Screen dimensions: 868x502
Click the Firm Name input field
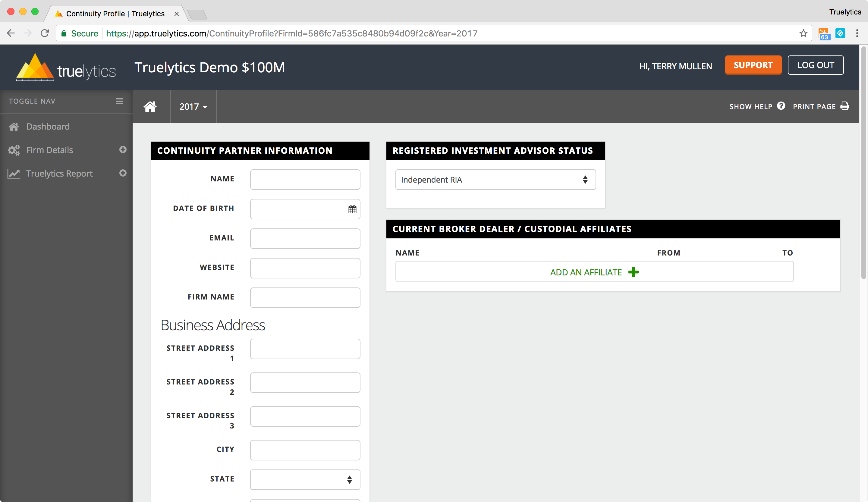pos(305,297)
